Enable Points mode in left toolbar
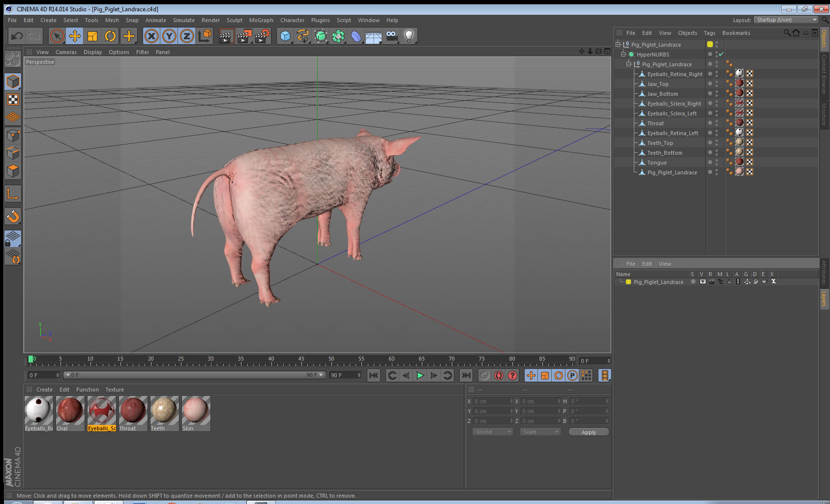 click(13, 135)
